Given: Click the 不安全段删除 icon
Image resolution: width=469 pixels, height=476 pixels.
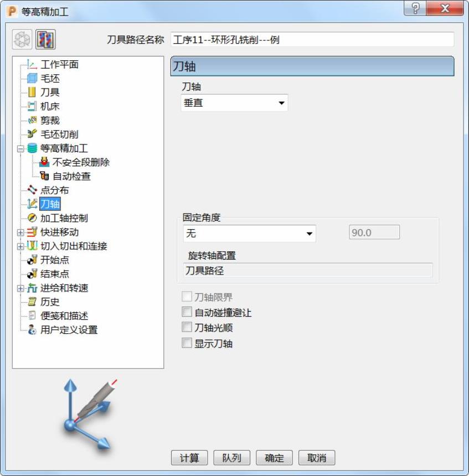Looking at the screenshot, I should click(x=44, y=162).
